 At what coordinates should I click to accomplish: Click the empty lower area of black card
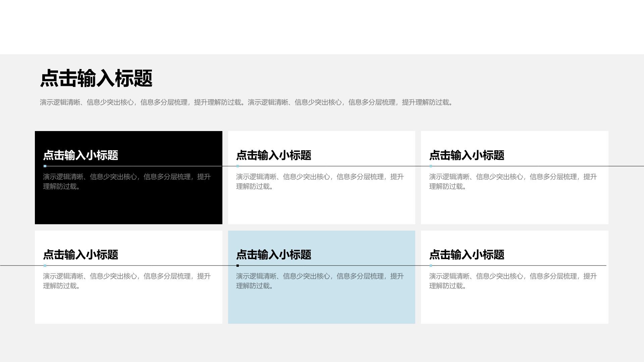point(128,208)
